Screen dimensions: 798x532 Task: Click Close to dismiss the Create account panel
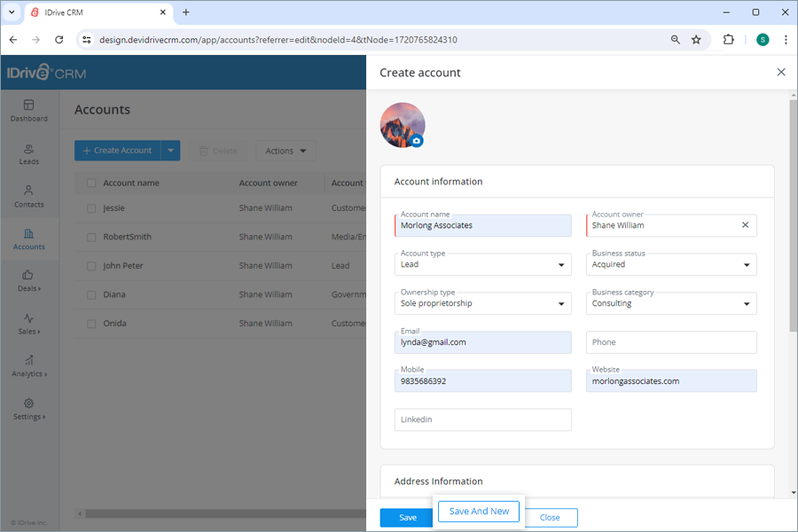(x=550, y=517)
